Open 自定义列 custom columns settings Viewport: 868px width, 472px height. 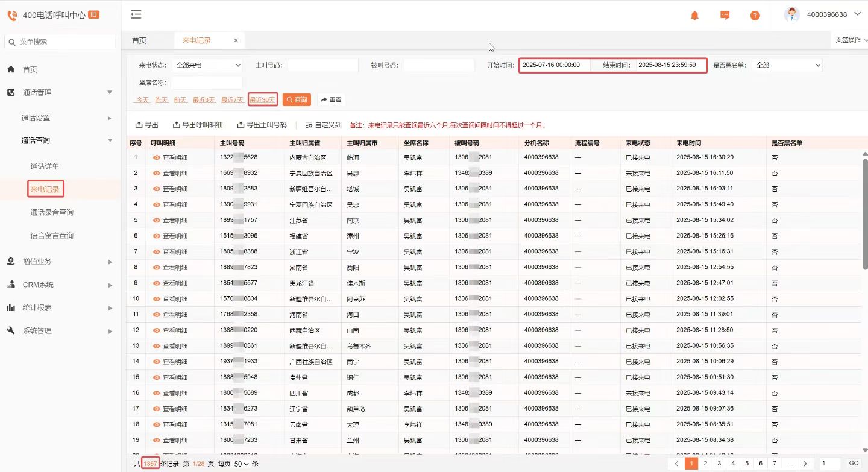point(324,125)
